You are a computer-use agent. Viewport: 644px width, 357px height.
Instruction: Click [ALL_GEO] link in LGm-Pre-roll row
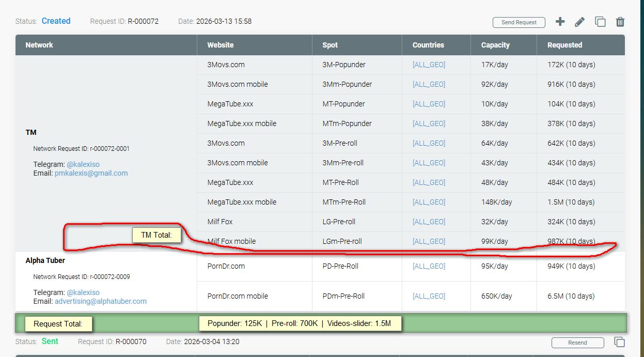pyautogui.click(x=429, y=241)
